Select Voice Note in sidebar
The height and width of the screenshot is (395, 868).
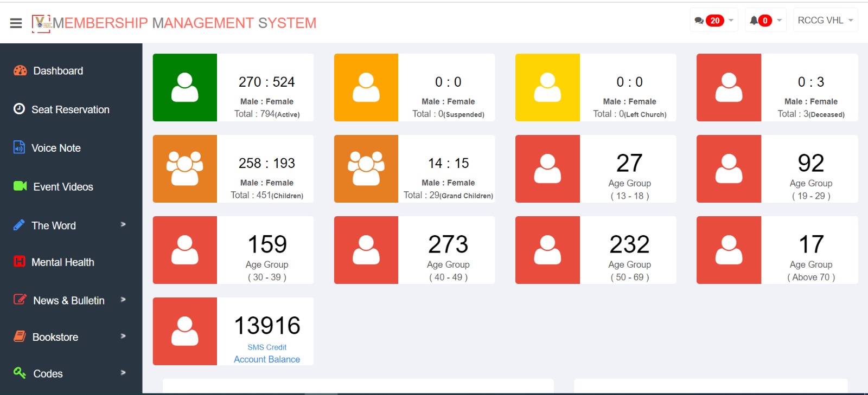point(56,148)
